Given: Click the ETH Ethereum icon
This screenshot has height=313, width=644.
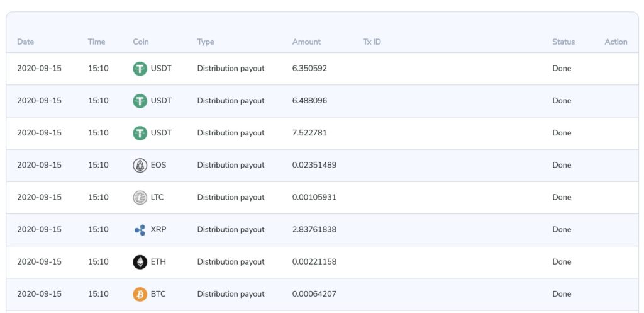Looking at the screenshot, I should click(140, 262).
